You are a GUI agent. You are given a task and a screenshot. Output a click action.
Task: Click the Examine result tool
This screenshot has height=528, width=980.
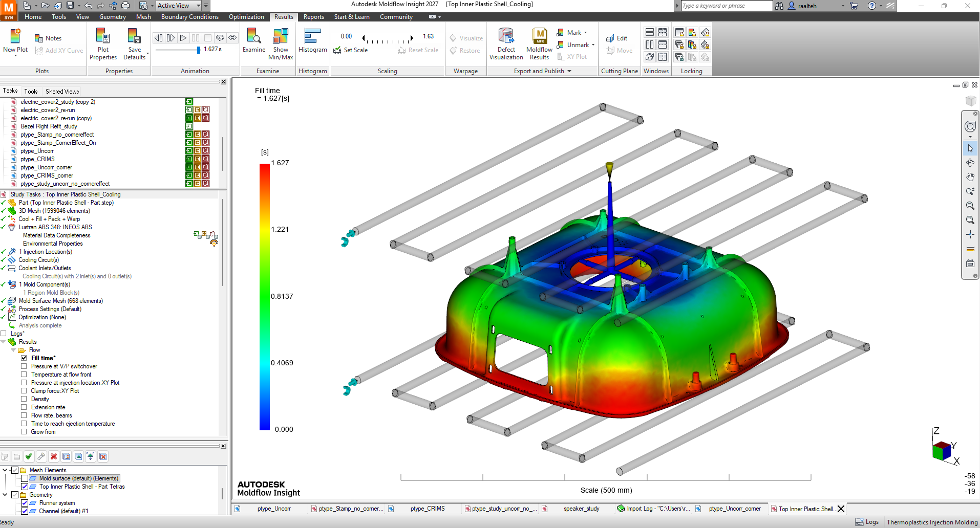click(x=254, y=40)
